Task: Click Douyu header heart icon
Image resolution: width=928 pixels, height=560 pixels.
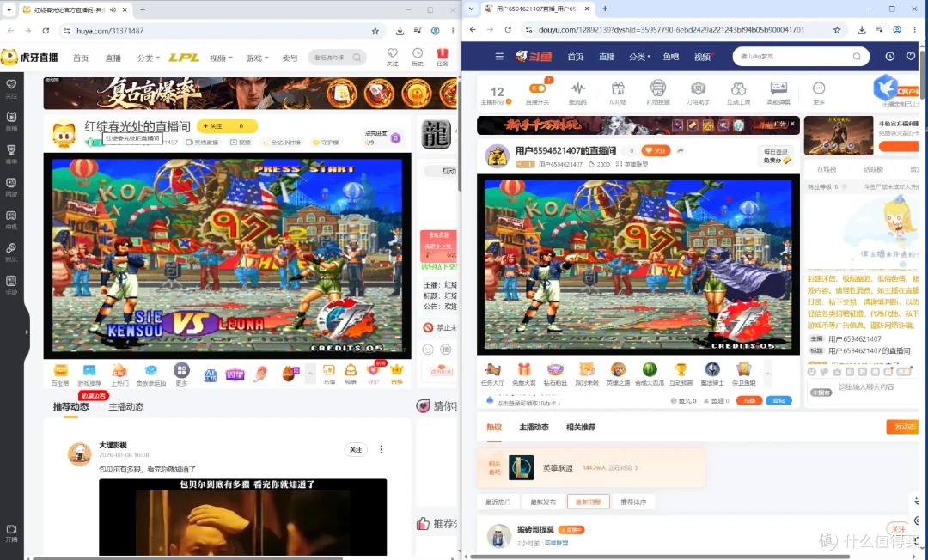Action: 911,56
